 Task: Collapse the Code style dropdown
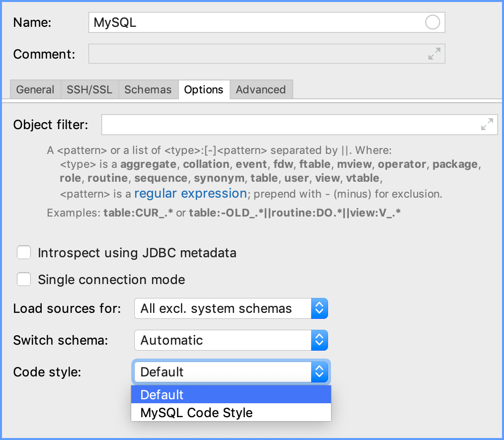[231, 372]
